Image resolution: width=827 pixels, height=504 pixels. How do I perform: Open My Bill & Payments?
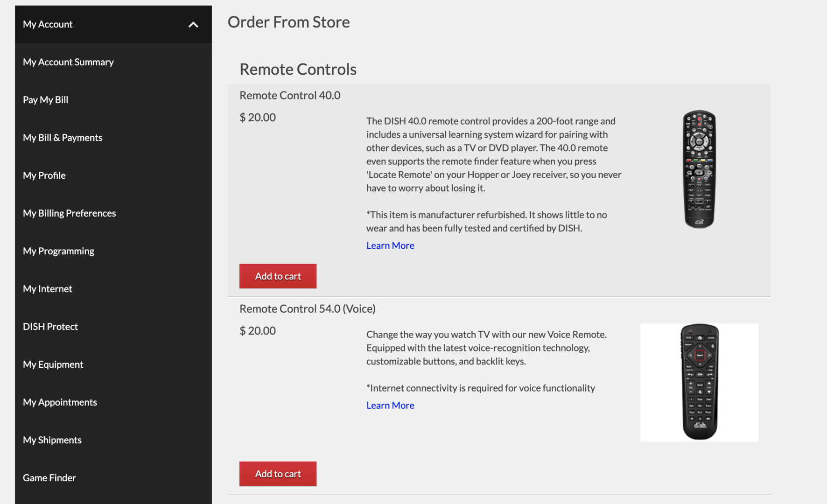(63, 138)
